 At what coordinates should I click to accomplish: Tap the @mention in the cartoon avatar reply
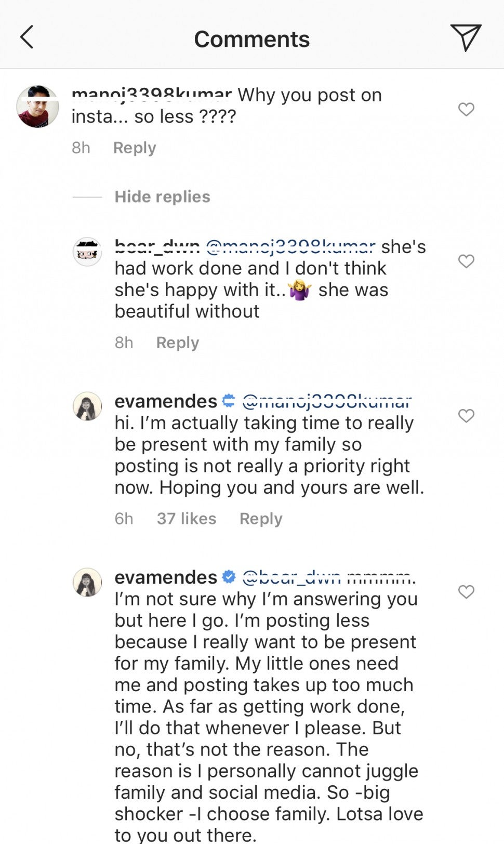click(x=290, y=246)
